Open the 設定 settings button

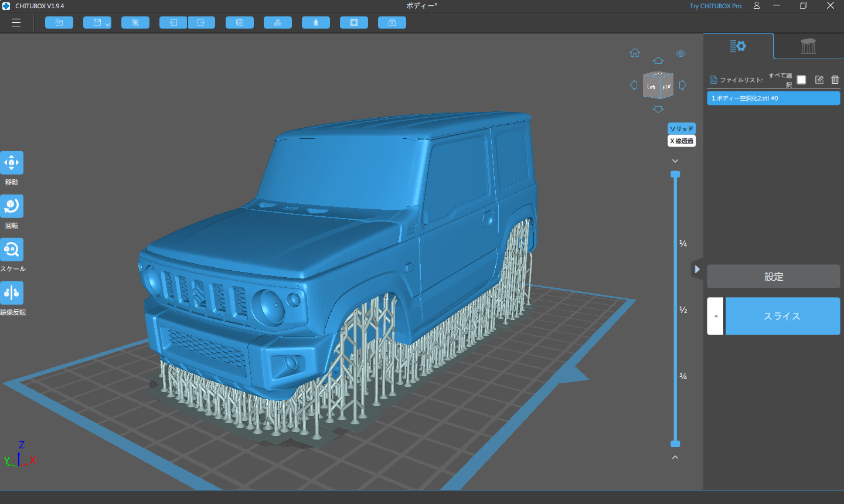coord(774,277)
